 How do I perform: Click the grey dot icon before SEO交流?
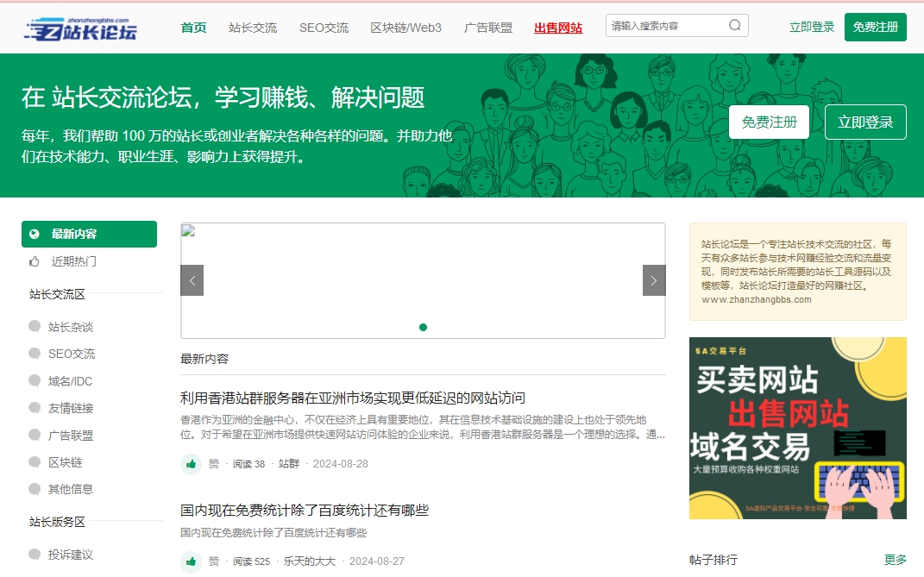[x=35, y=353]
